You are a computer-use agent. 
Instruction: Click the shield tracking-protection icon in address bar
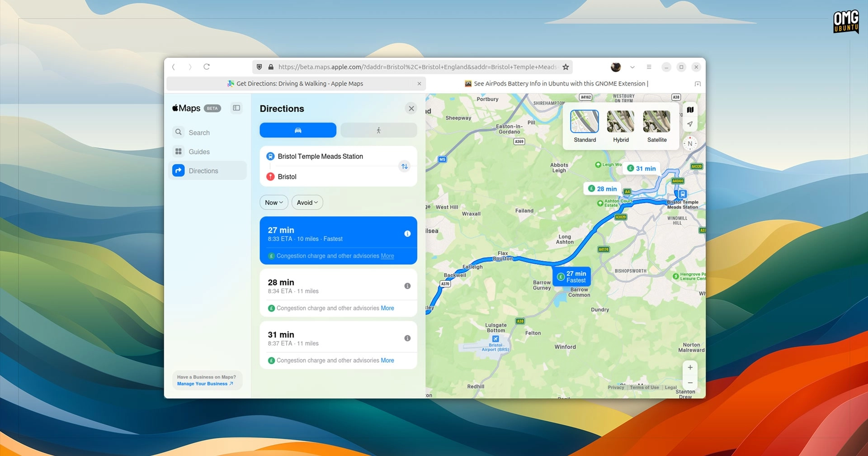click(x=259, y=67)
